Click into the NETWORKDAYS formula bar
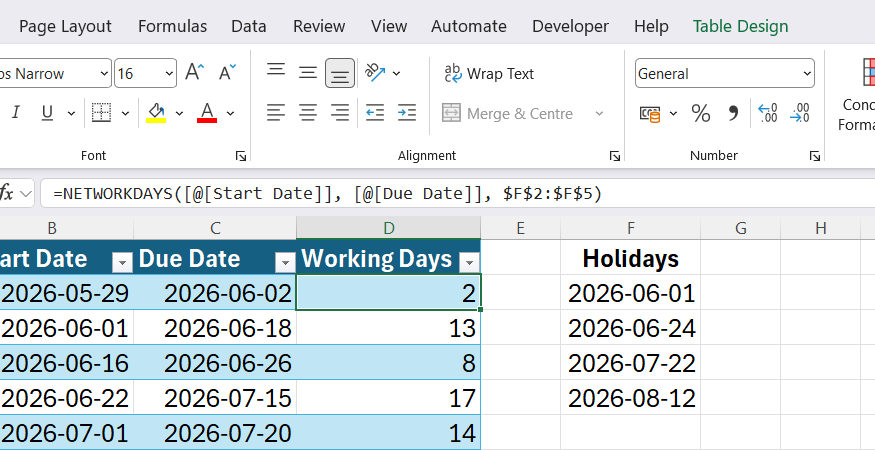Viewport: 875px width, 450px height. click(x=458, y=194)
